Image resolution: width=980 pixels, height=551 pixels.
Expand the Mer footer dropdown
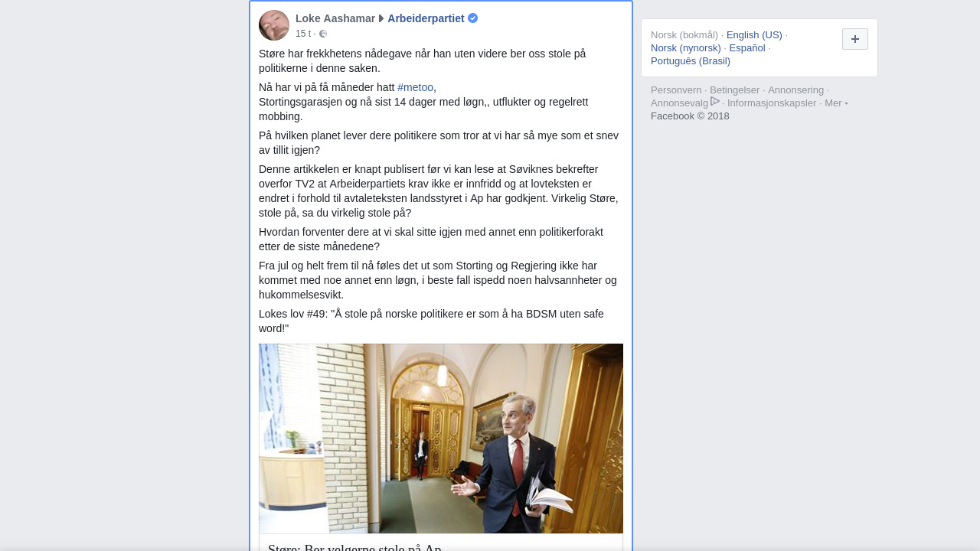tap(836, 103)
